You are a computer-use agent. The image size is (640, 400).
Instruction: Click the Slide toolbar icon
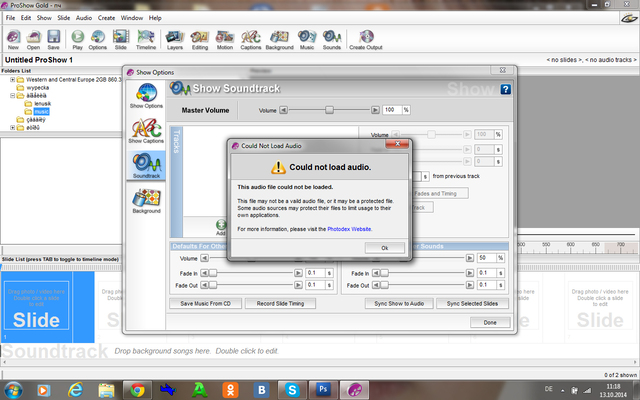121,40
